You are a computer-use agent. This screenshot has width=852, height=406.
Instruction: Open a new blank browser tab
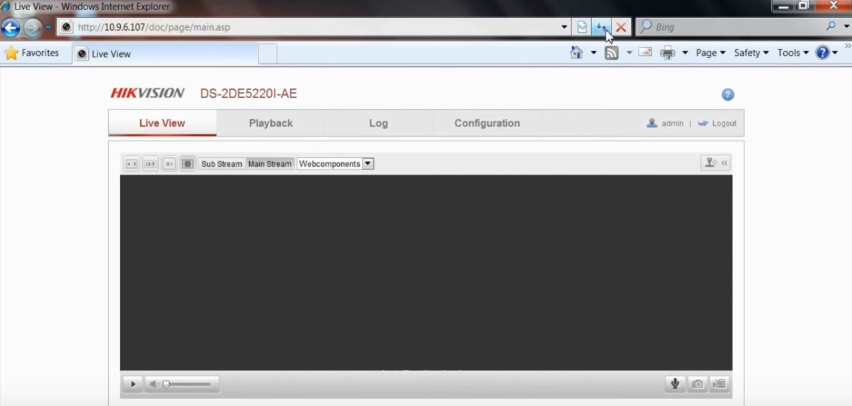[267, 54]
